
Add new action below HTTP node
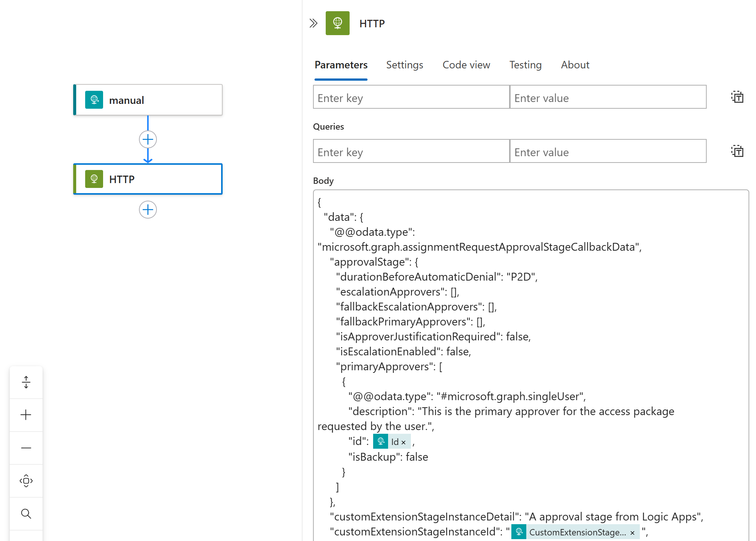coord(148,210)
